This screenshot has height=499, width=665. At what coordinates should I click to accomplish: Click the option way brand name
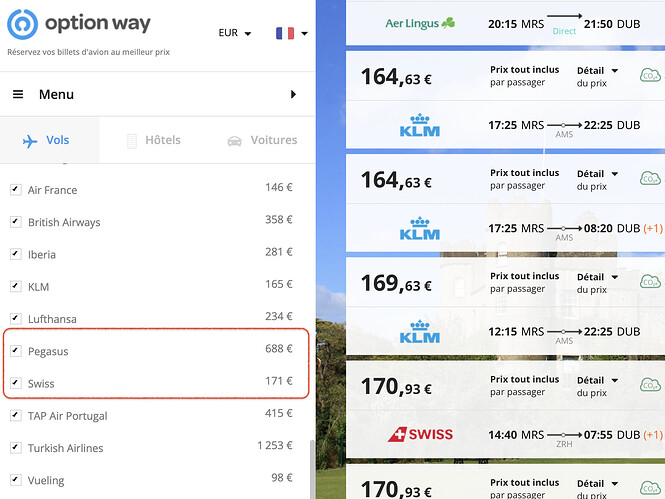98,23
